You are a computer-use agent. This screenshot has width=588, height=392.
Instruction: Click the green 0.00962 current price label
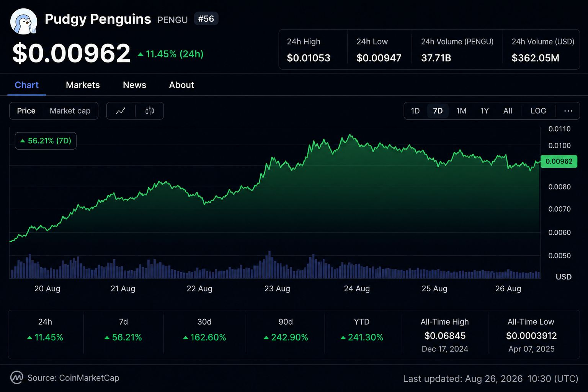pyautogui.click(x=559, y=162)
